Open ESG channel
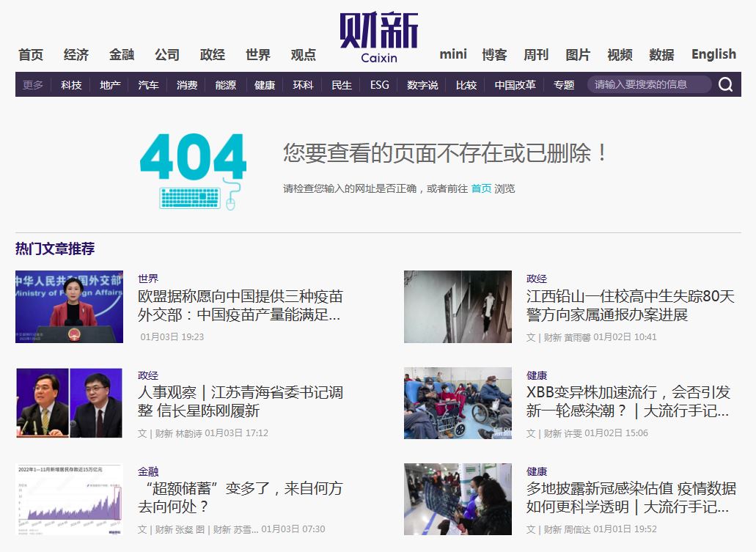Screen dimensions: 756x552 pos(379,85)
